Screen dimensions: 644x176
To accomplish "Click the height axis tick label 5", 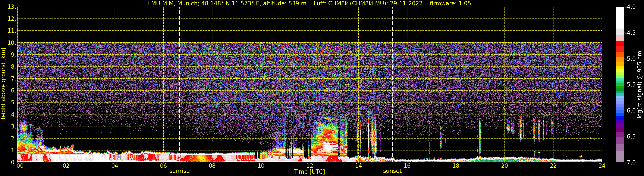I will 13,103.
